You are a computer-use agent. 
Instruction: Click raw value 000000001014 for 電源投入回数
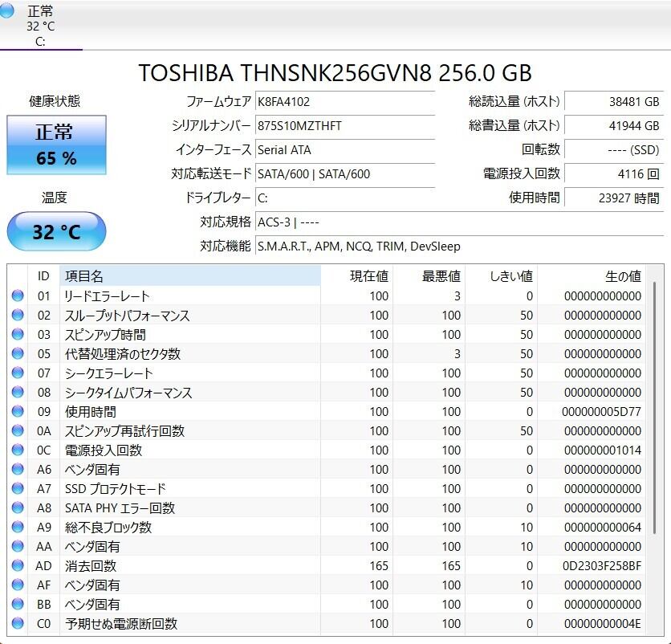point(603,450)
